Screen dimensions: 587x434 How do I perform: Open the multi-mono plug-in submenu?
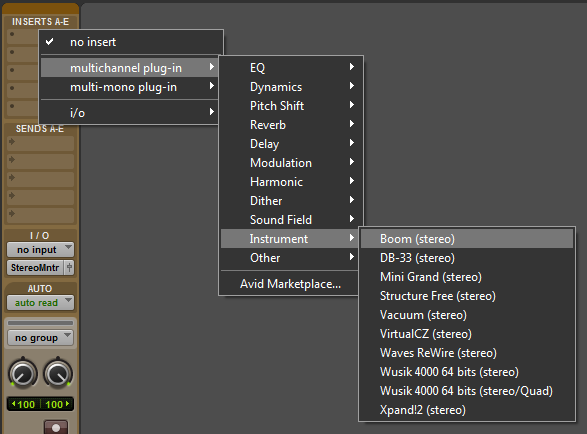click(129, 87)
